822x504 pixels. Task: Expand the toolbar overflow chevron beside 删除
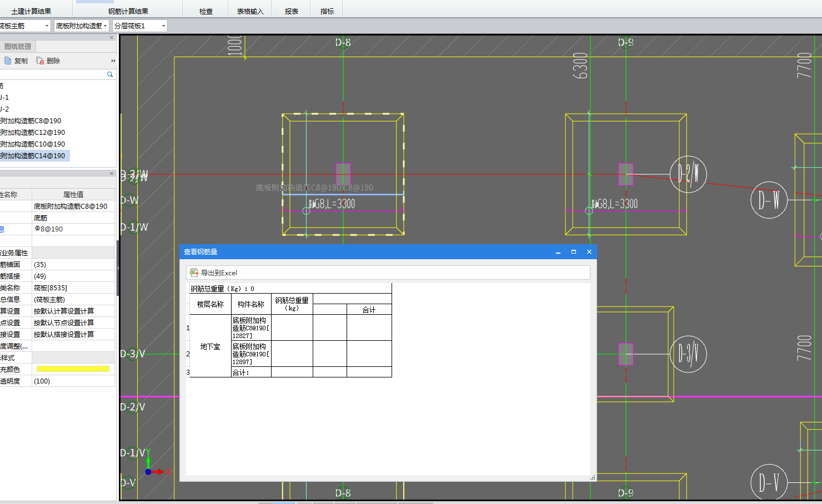click(113, 61)
